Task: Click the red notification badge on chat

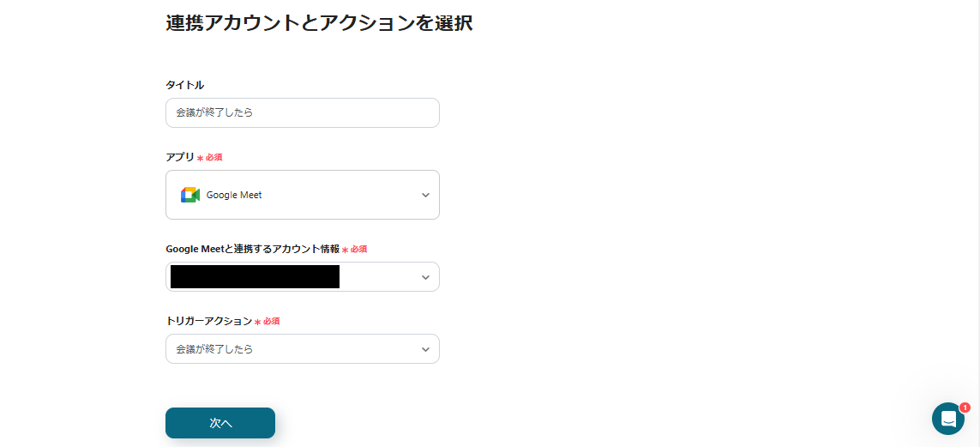Action: click(965, 408)
